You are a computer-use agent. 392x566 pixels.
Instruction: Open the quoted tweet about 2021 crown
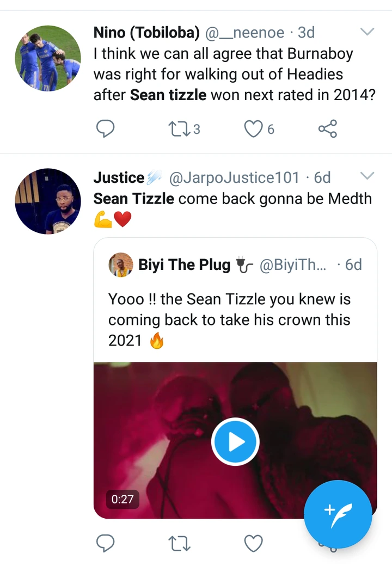click(x=234, y=320)
